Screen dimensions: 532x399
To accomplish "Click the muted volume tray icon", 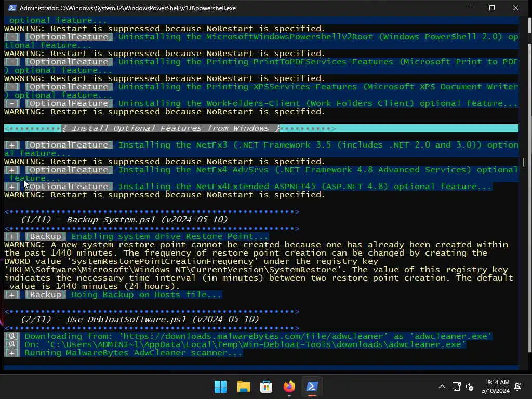I will point(470,387).
